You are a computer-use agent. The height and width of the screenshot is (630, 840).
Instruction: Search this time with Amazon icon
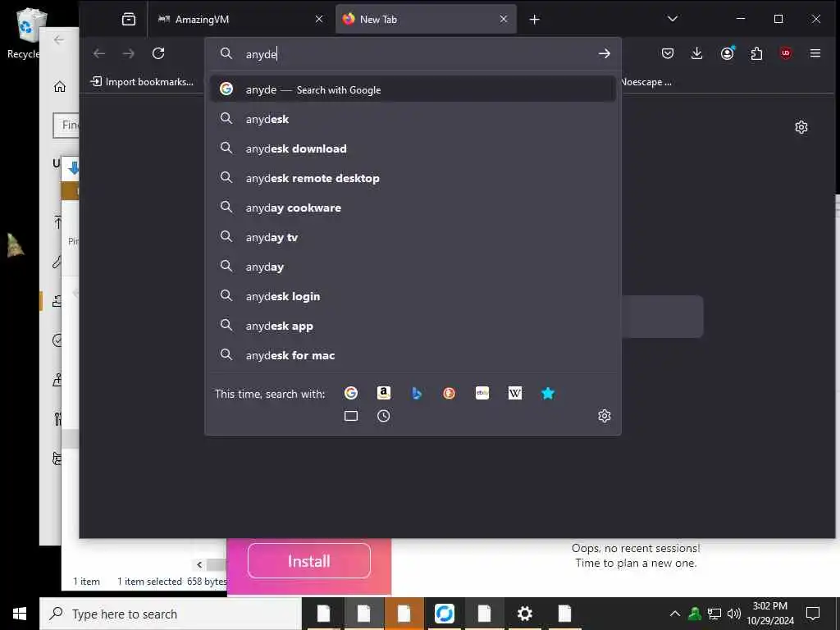[384, 393]
